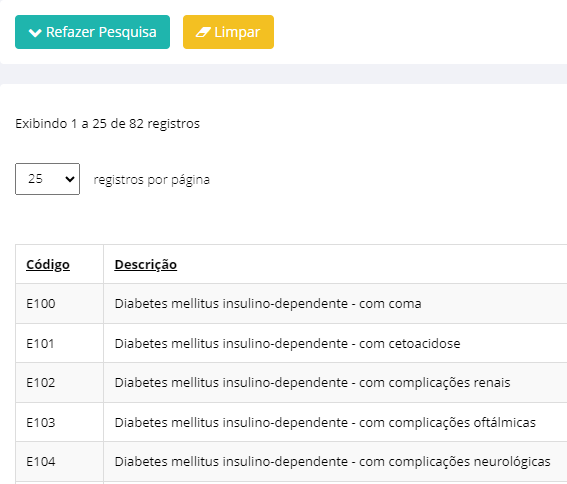Screen dimensions: 567x484
Task: Click the eraser icon on Limpar
Action: (203, 32)
